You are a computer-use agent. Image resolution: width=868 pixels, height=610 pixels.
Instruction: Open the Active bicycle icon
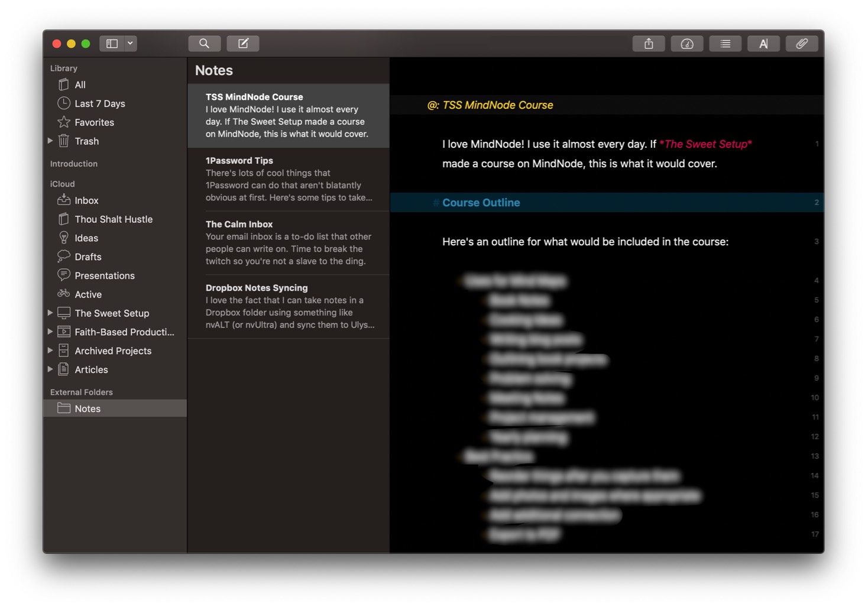(x=64, y=294)
